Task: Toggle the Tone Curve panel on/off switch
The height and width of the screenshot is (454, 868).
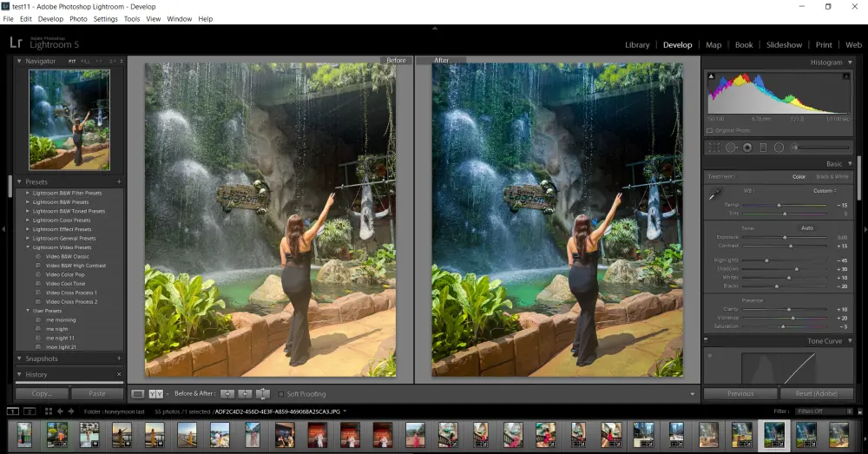Action: (706, 340)
